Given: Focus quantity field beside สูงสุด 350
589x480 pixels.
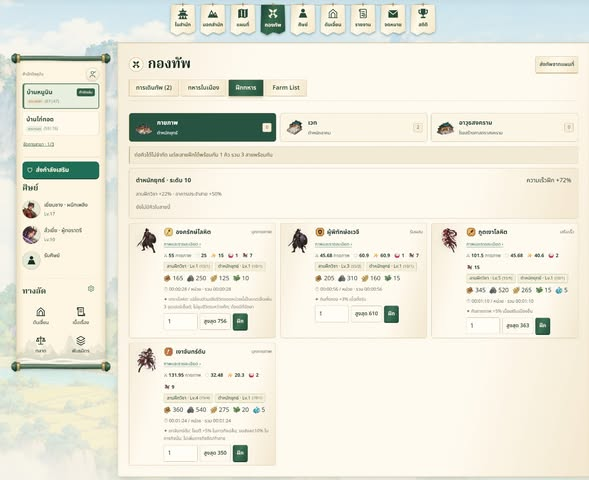Looking at the screenshot, I should pos(180,453).
